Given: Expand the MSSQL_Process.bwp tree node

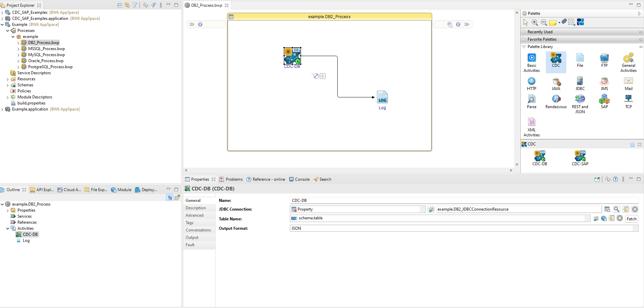Looking at the screenshot, I should click(x=18, y=49).
